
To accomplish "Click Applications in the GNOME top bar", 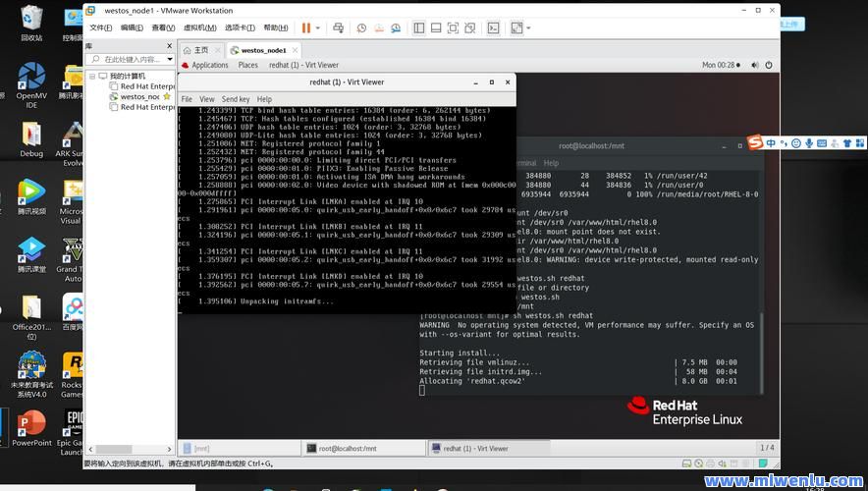I will click(210, 65).
